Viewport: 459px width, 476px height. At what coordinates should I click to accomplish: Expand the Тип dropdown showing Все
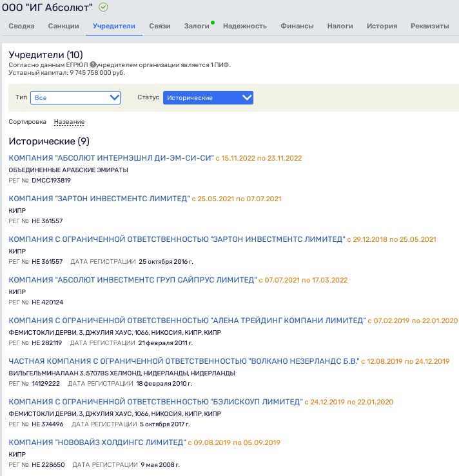coord(75,98)
